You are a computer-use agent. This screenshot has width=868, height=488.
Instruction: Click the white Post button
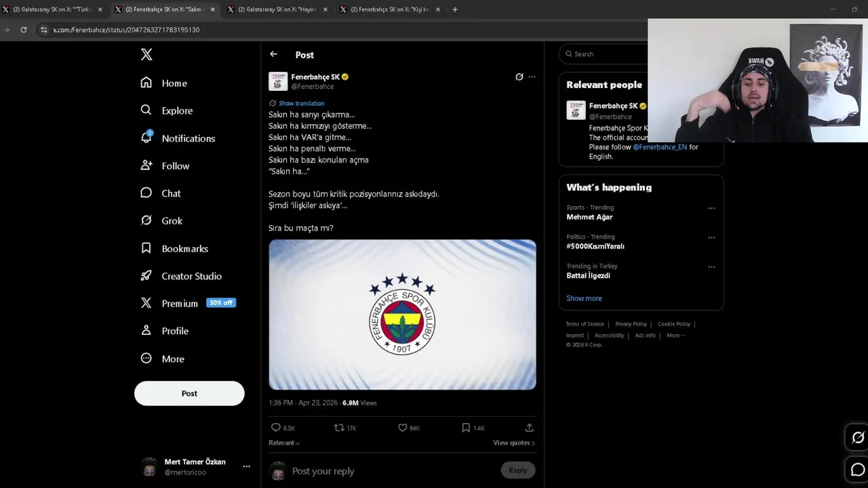tap(189, 393)
